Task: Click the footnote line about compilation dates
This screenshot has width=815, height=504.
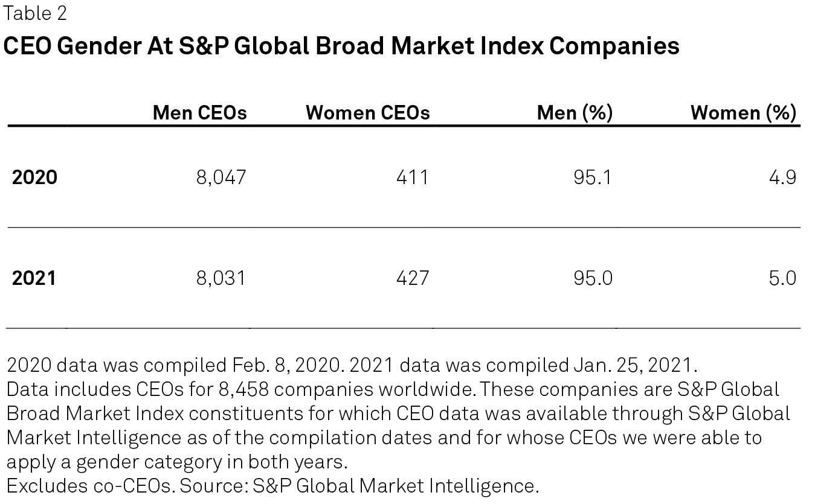Action: 352,365
